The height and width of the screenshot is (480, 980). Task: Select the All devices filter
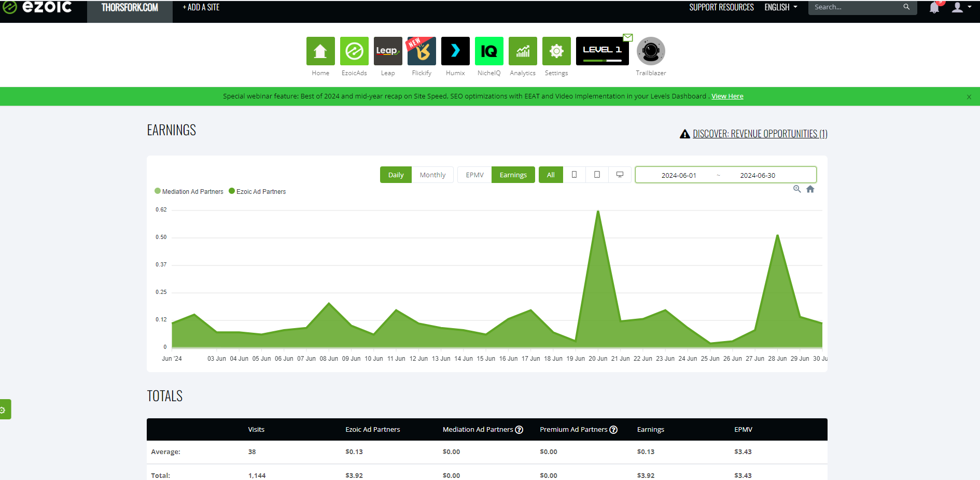coord(551,175)
